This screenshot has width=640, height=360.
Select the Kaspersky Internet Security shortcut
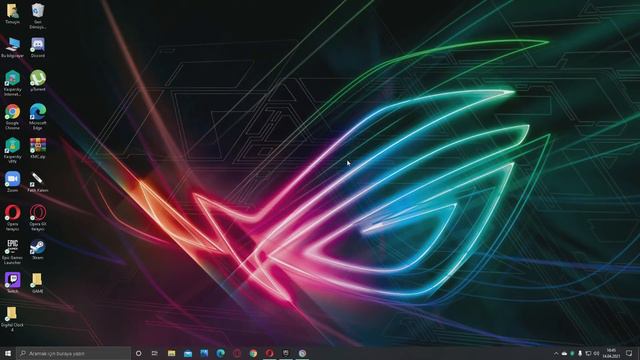pyautogui.click(x=12, y=83)
